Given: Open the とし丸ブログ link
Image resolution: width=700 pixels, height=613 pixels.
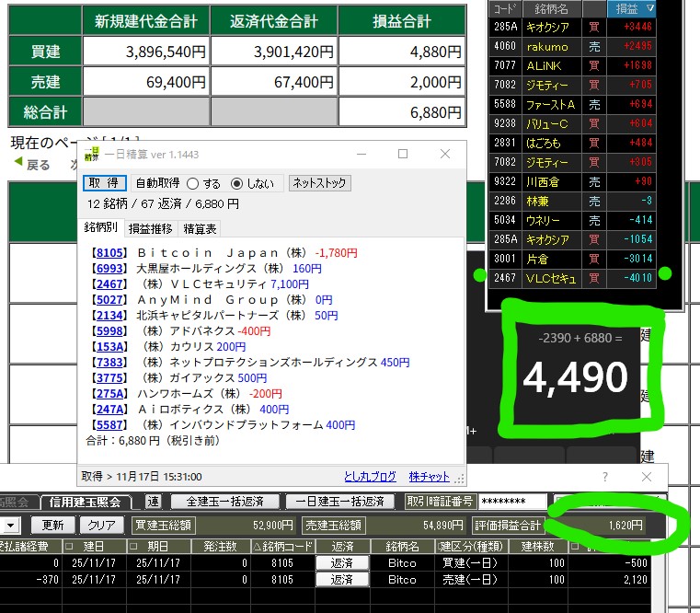Looking at the screenshot, I should pos(371,477).
